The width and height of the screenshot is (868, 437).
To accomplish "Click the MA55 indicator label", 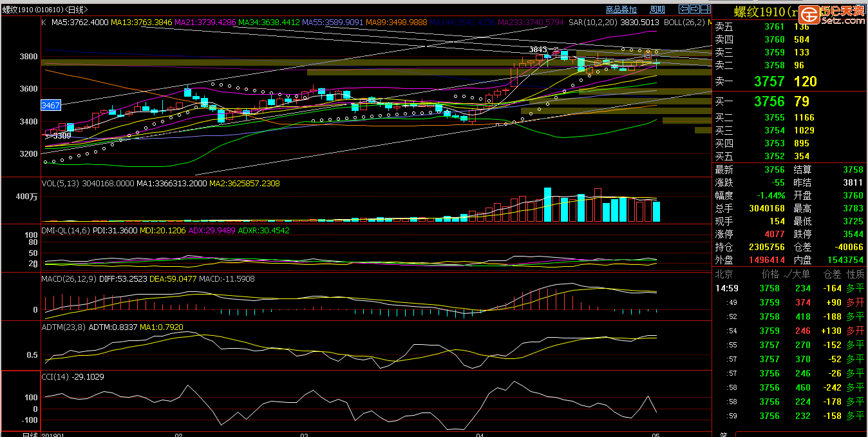I will [333, 22].
